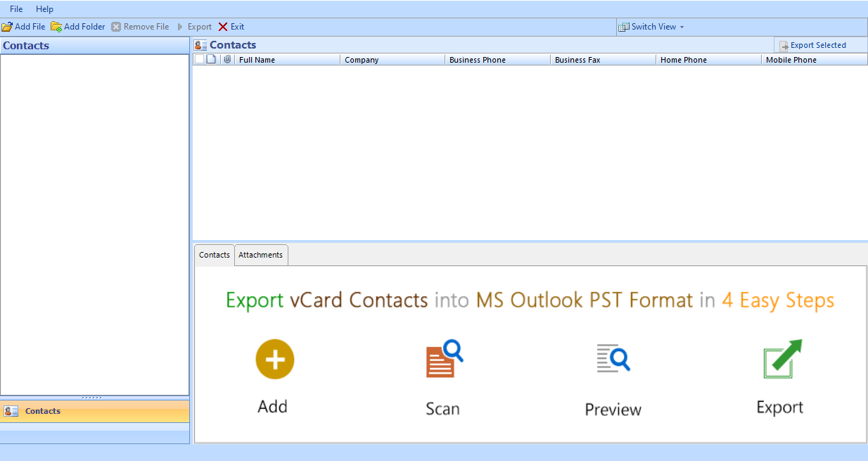868x461 pixels.
Task: Click the Add File toolbar button
Action: pos(23,27)
